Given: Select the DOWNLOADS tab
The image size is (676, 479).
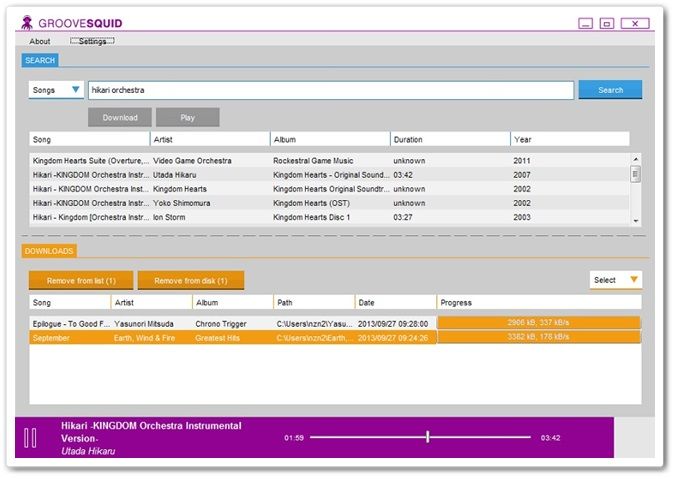Looking at the screenshot, I should click(49, 251).
